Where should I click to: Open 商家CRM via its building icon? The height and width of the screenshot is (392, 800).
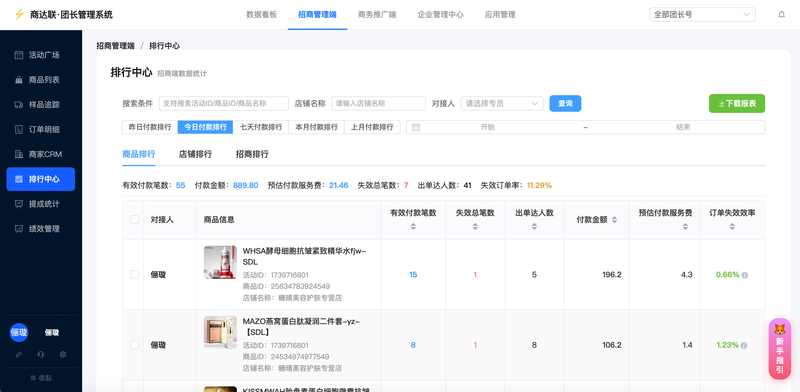pyautogui.click(x=19, y=154)
